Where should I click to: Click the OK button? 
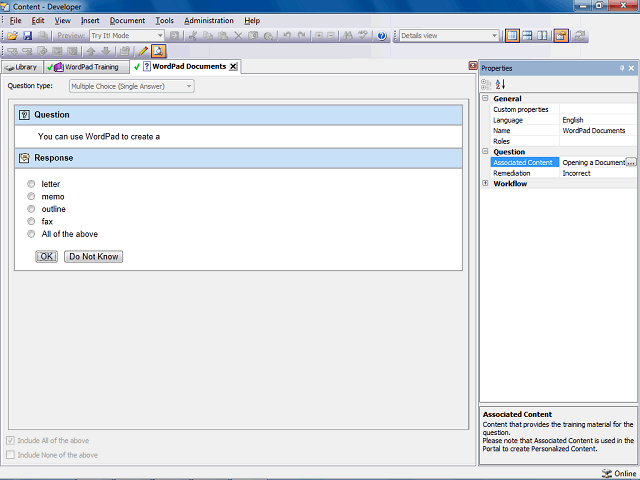(47, 256)
